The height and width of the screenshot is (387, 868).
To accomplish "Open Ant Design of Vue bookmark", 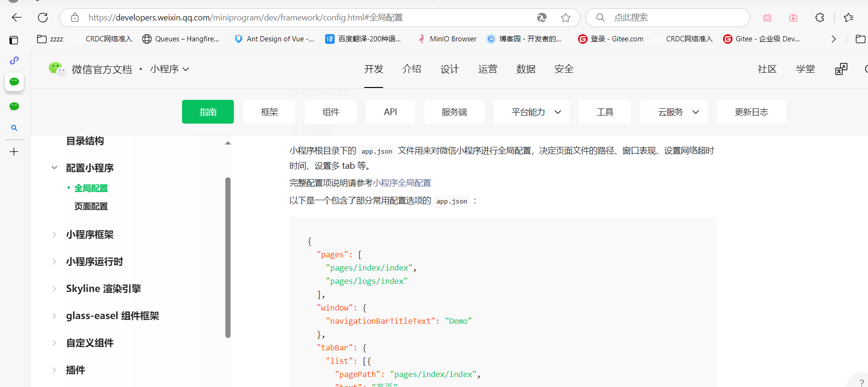I will (x=274, y=39).
